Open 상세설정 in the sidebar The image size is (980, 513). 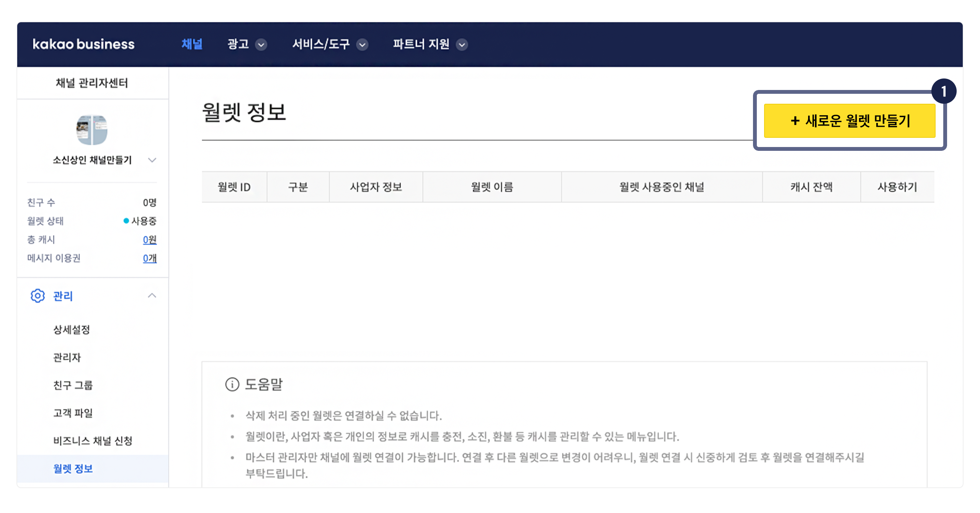point(72,330)
